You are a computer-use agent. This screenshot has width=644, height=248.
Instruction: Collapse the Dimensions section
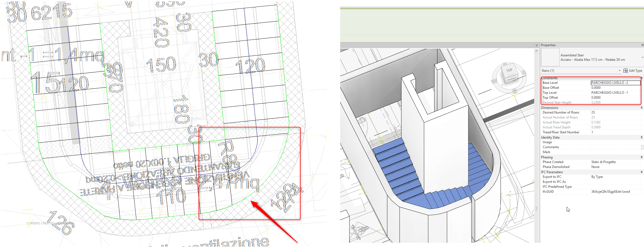pyautogui.click(x=642, y=108)
